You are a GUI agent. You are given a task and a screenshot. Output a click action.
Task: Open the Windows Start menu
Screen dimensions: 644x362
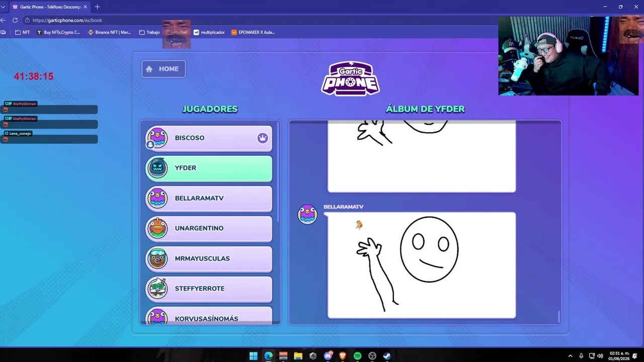(254, 356)
